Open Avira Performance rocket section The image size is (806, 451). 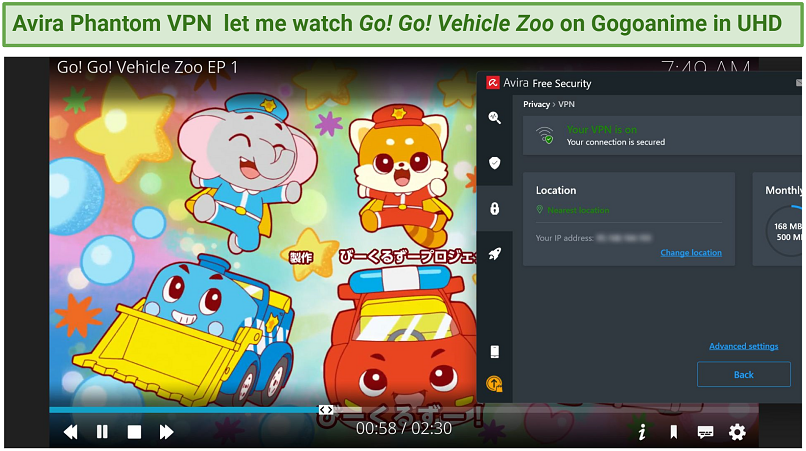pyautogui.click(x=494, y=254)
